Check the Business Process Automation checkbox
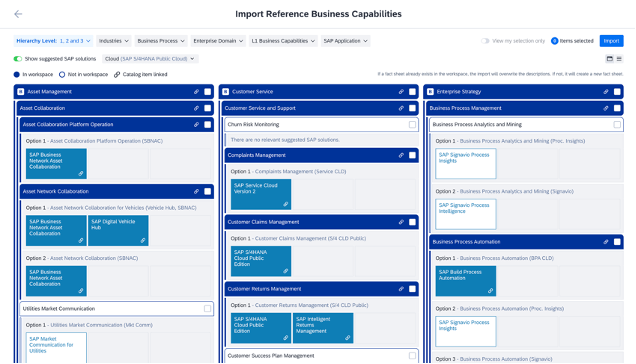The image size is (636, 364). click(x=617, y=242)
